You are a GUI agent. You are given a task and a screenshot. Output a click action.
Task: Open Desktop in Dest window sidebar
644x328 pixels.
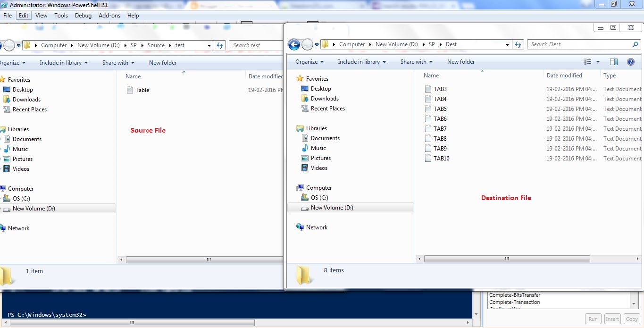pyautogui.click(x=316, y=89)
